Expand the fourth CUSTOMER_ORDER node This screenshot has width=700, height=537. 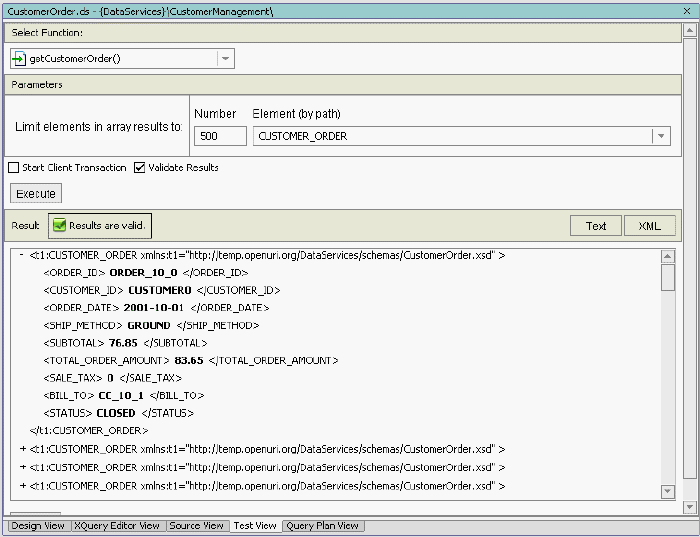coord(23,485)
